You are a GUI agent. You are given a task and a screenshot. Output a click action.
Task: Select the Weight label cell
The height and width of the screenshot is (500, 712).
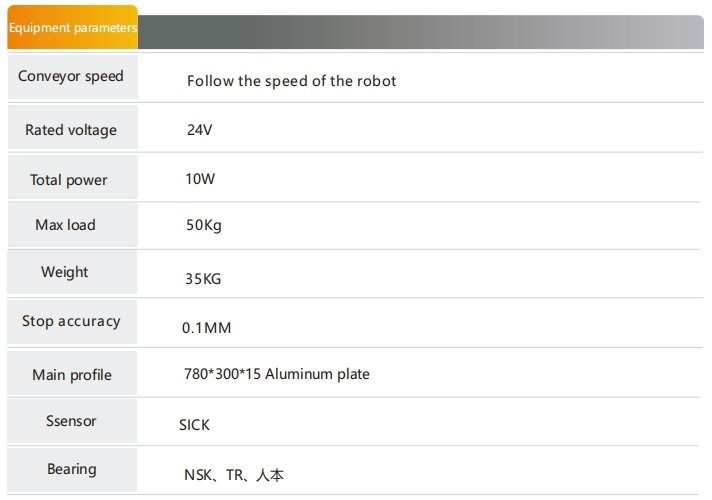(72, 272)
